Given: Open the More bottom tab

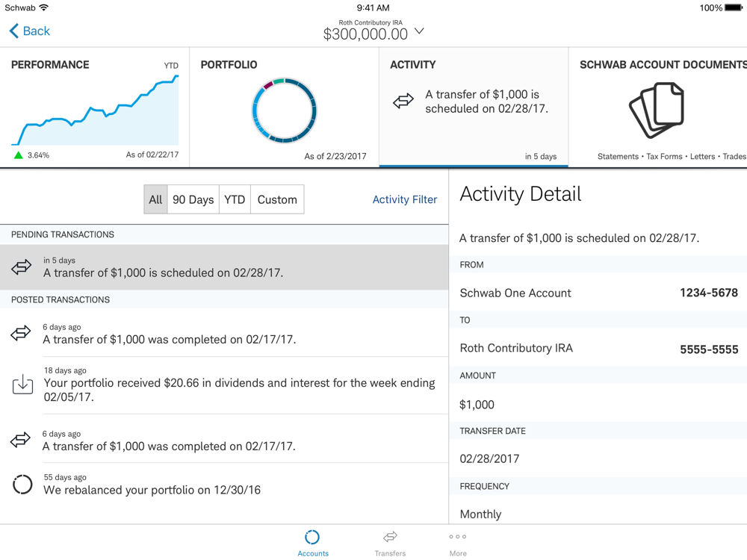Looking at the screenshot, I should point(458,543).
